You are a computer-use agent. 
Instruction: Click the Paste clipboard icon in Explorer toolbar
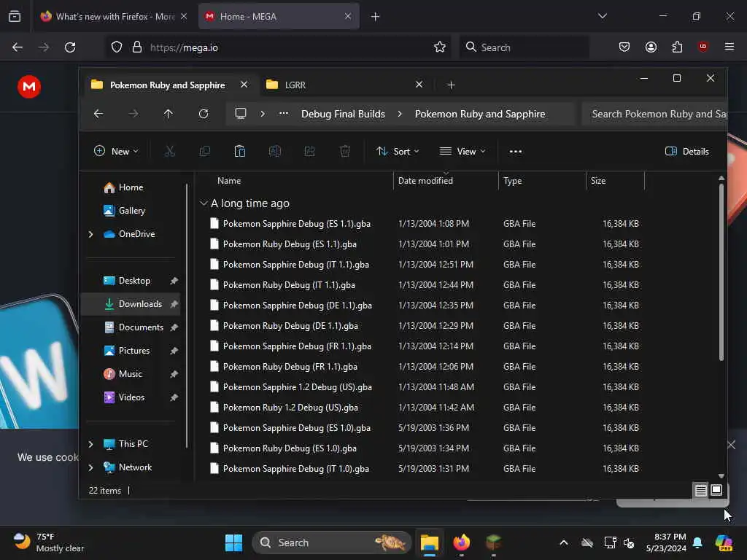point(239,152)
